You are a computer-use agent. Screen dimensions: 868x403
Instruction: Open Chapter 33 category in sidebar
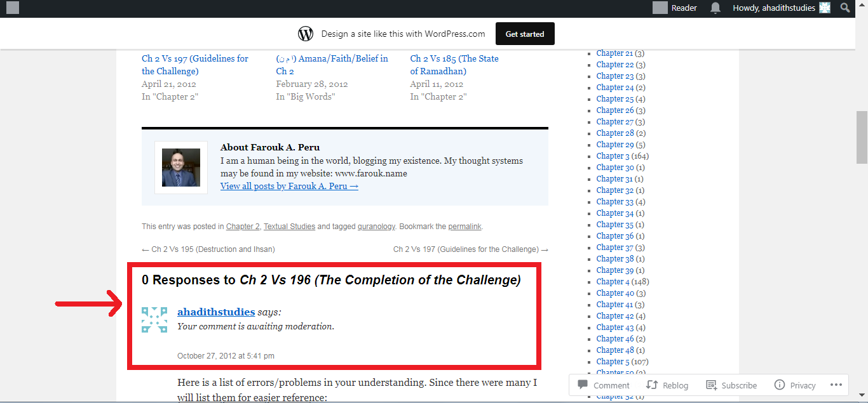pos(614,202)
